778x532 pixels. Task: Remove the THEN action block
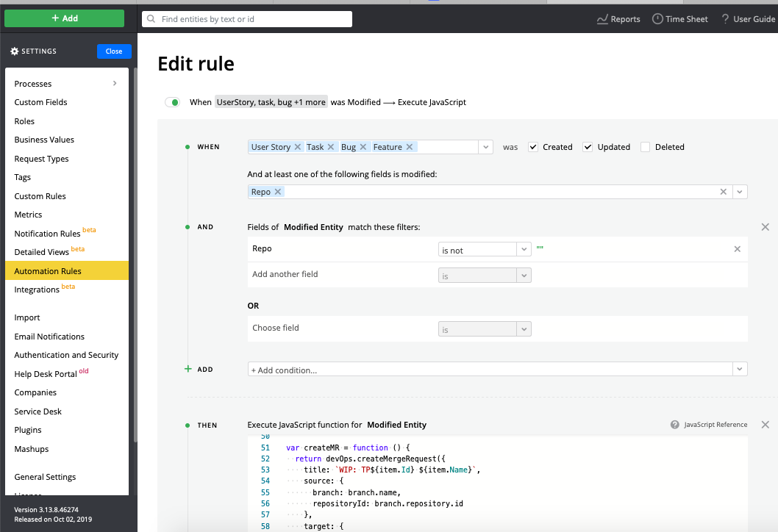pyautogui.click(x=765, y=425)
